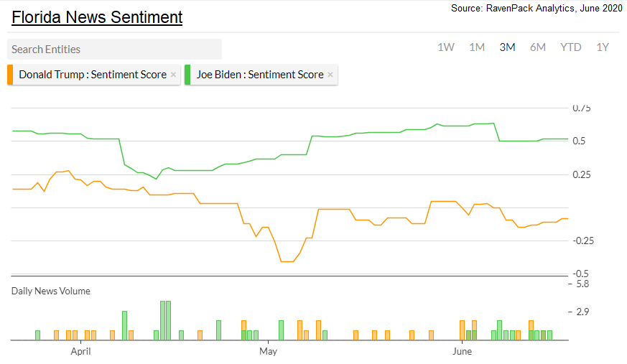Select the 1Y time range
This screenshot has height=364, width=627.
(603, 47)
